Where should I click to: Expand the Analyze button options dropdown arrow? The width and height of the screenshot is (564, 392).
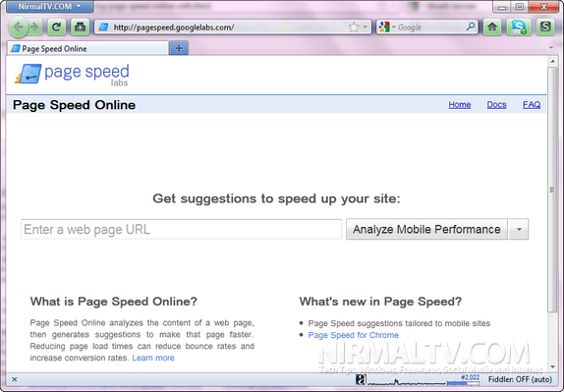coord(519,229)
